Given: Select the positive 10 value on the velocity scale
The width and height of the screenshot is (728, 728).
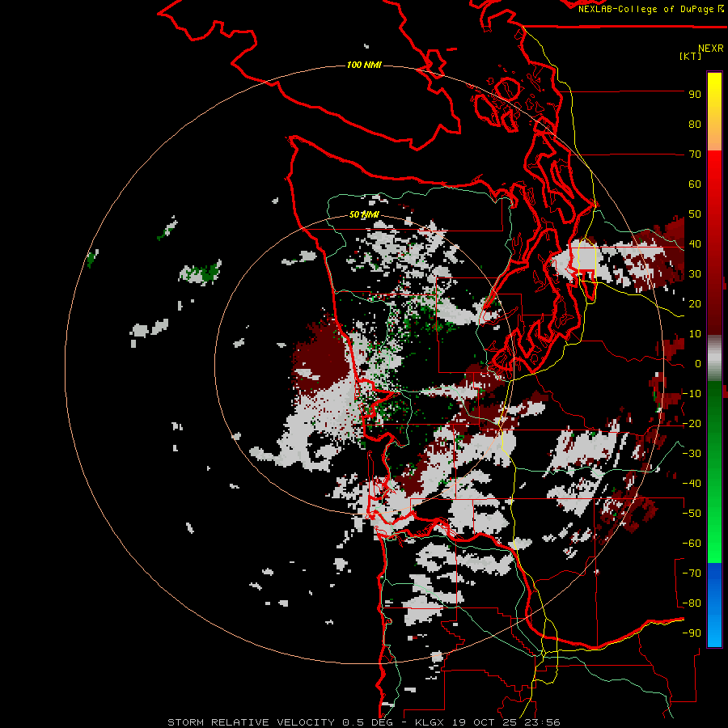Looking at the screenshot, I should [x=695, y=334].
